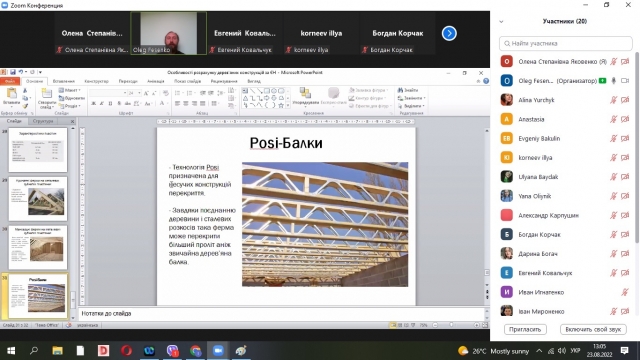Open the Структура pane tab
Image resolution: width=640 pixels, height=360 pixels.
coord(43,121)
